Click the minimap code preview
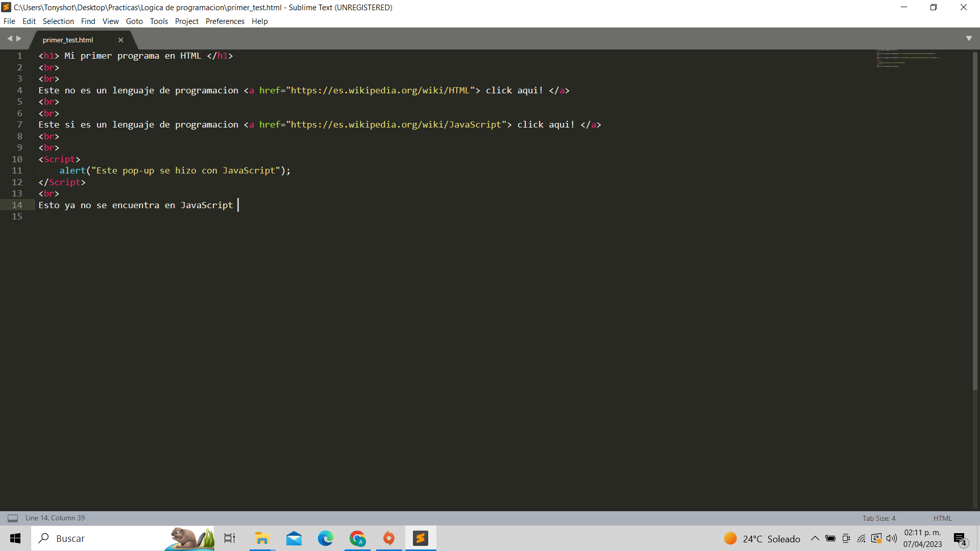Screen dimensions: 980x551 [x=908, y=59]
